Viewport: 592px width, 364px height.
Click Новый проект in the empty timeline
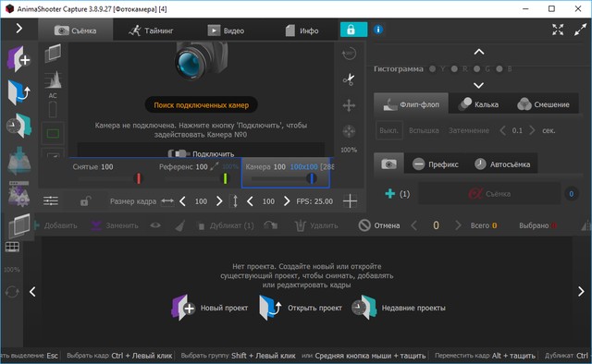(x=210, y=308)
